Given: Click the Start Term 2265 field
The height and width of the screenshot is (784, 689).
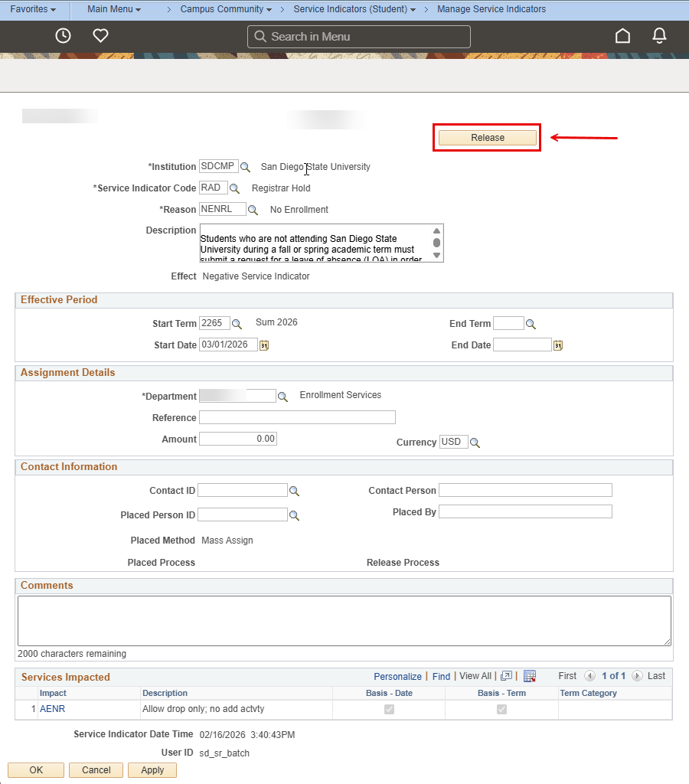Looking at the screenshot, I should point(214,323).
